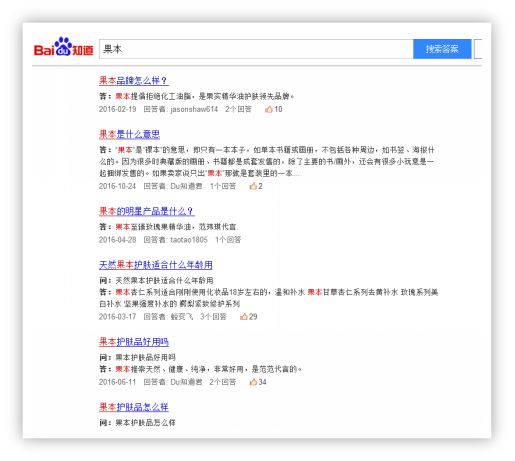Click answerer name jasonshaw614

point(194,109)
